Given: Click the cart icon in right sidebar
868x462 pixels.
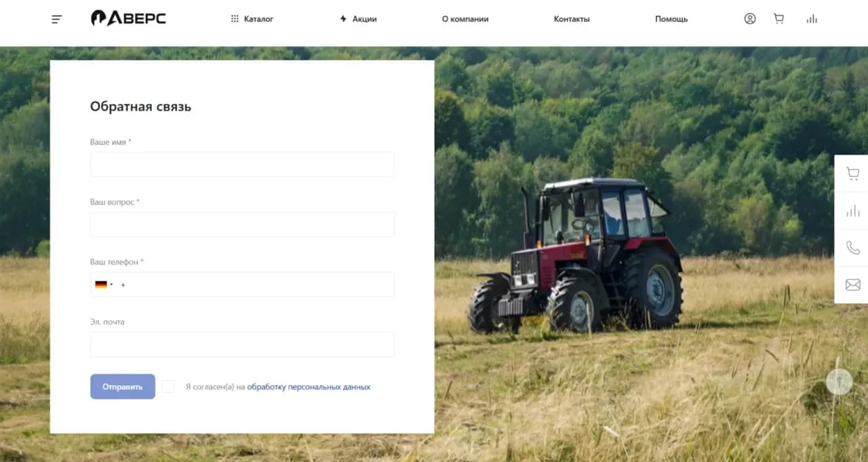Looking at the screenshot, I should [x=852, y=174].
